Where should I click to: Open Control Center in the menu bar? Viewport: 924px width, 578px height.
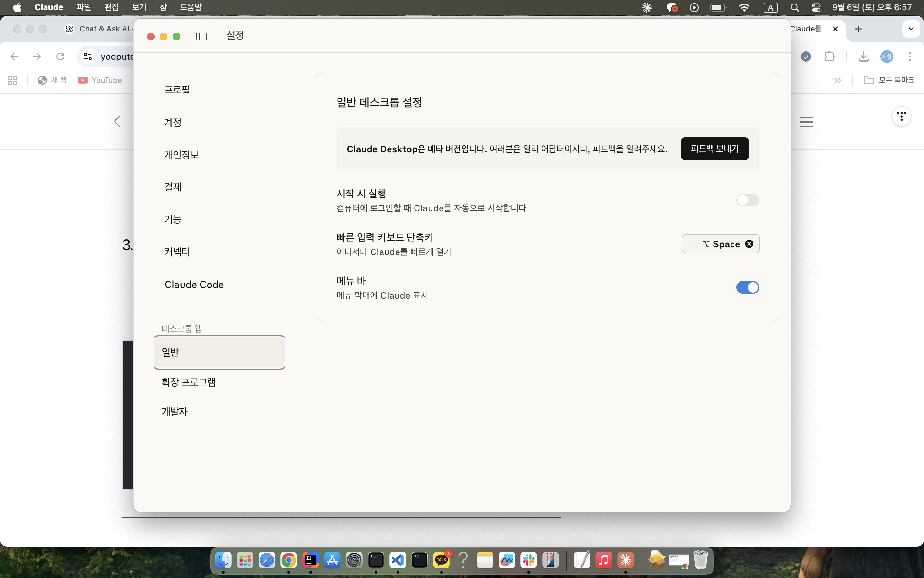point(816,8)
